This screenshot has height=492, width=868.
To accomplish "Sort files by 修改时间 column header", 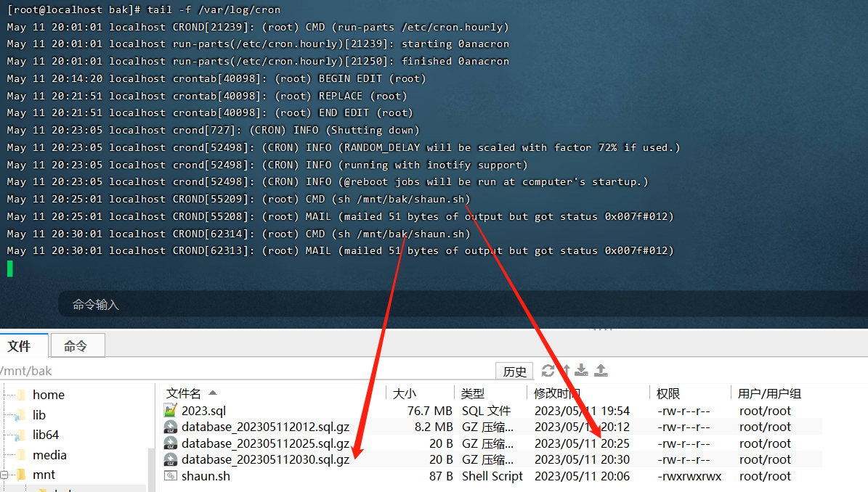I will tap(557, 393).
